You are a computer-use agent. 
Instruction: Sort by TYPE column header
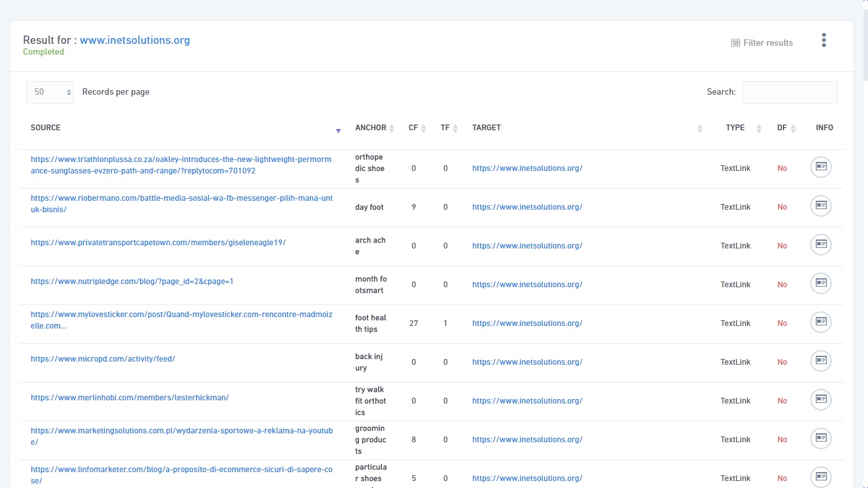pos(735,128)
